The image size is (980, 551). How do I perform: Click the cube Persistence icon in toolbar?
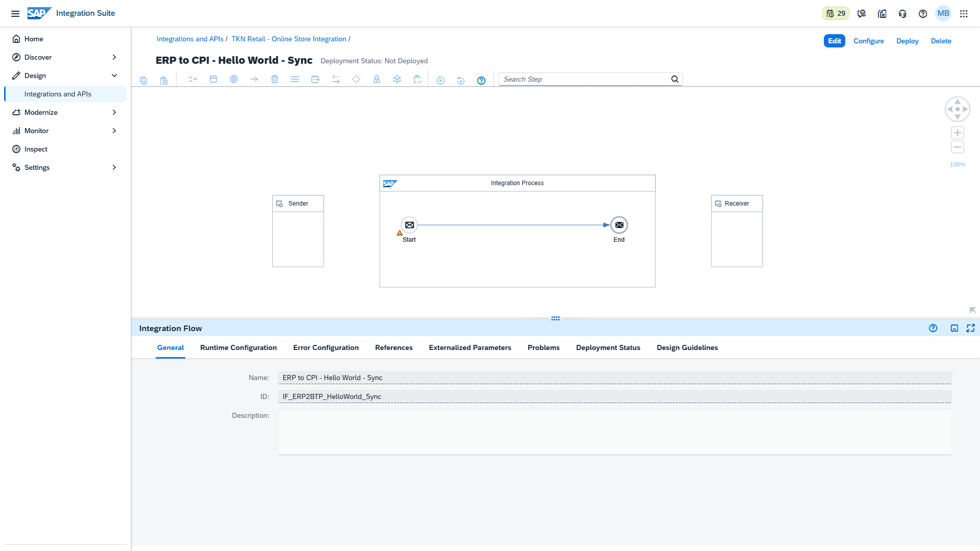pyautogui.click(x=397, y=79)
